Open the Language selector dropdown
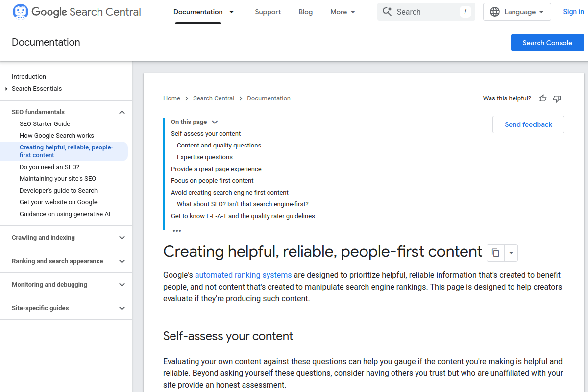Screen dimensions: 588x392 pos(517,12)
